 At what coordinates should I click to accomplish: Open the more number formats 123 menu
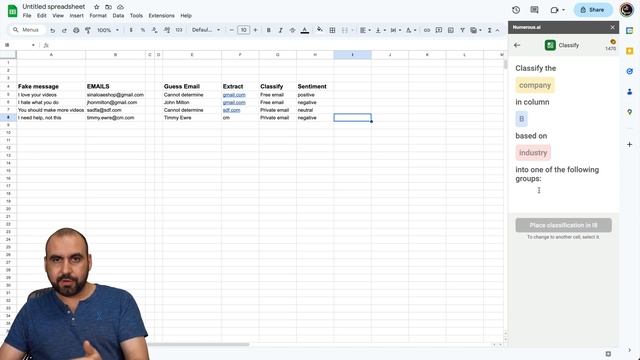179,30
